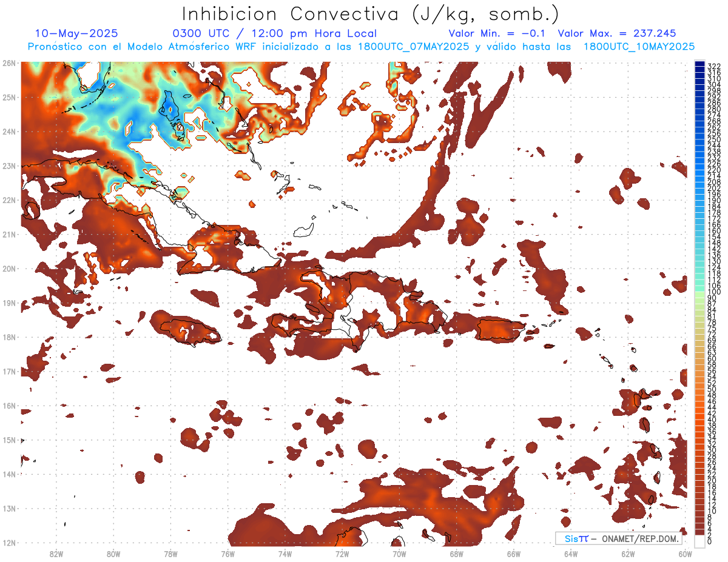This screenshot has height=562, width=728.
Task: Click the 70W longitude label
Action: [399, 554]
